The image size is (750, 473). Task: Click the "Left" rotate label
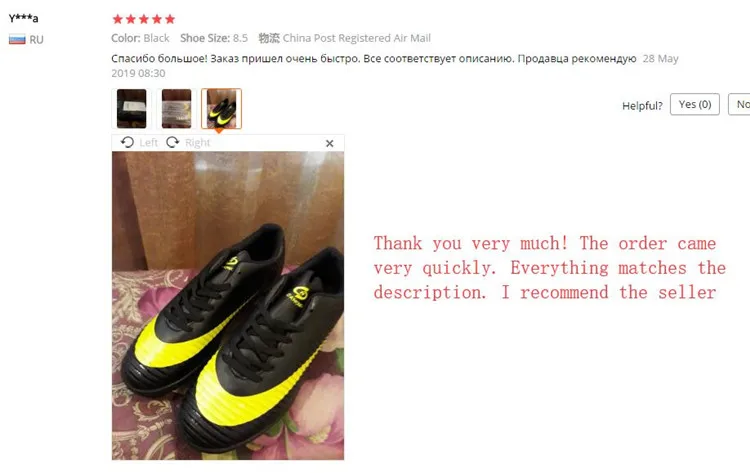point(148,143)
